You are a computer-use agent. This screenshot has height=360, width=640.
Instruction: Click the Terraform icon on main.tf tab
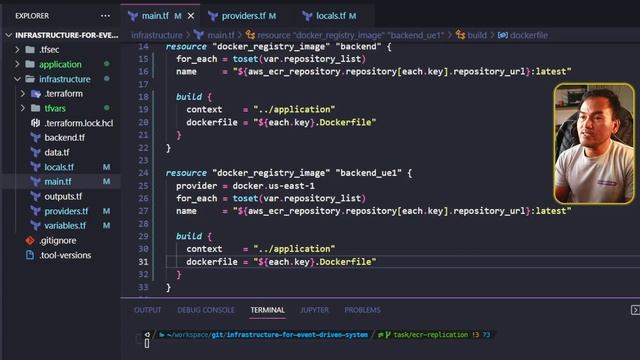click(133, 16)
